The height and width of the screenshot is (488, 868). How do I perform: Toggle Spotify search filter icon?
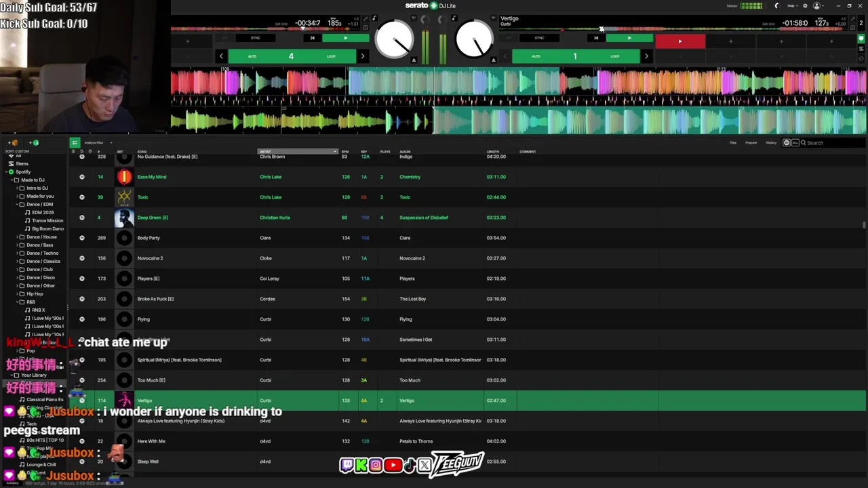[x=787, y=143]
